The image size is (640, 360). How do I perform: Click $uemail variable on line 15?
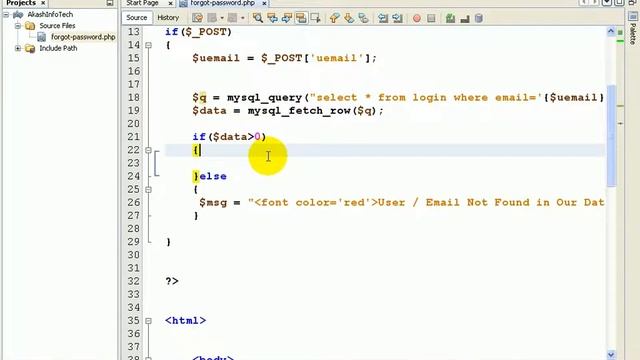tap(216, 58)
